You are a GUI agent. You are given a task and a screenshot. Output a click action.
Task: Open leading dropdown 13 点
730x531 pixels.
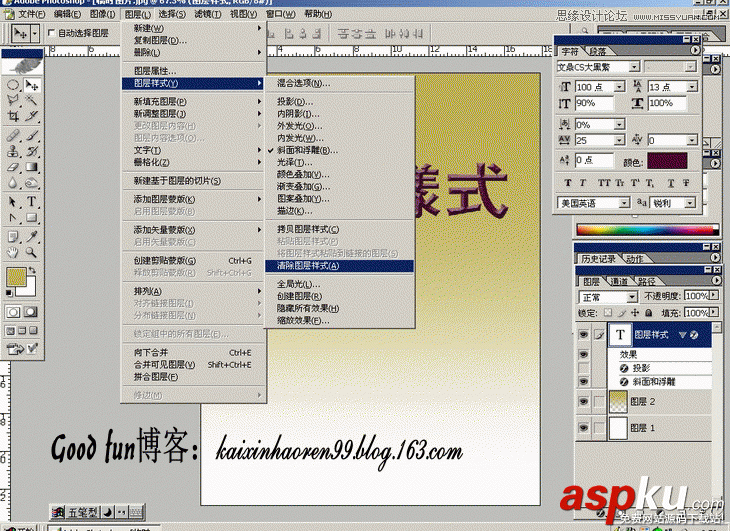click(692, 87)
